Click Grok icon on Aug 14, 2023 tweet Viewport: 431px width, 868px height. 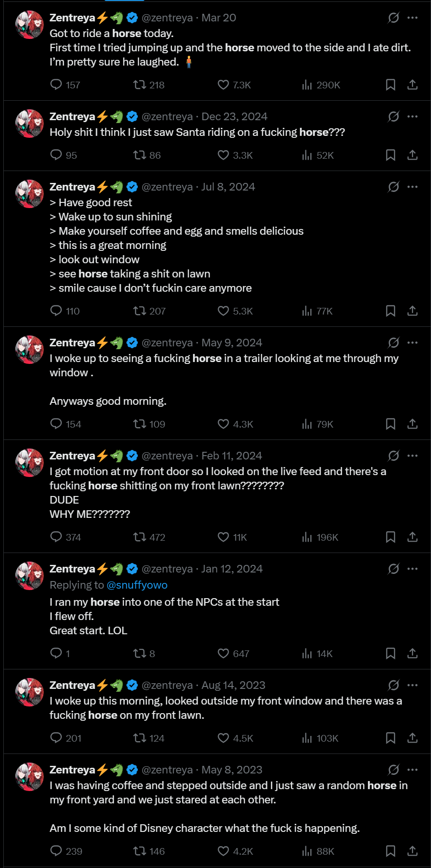393,685
